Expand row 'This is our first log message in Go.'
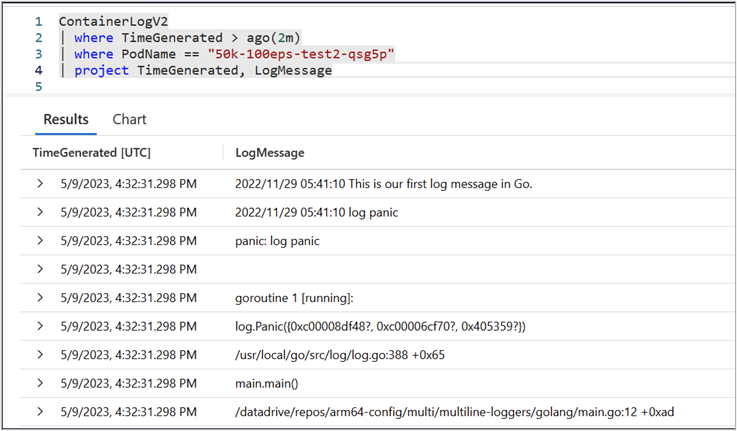Viewport: 737px width, 431px height. click(40, 184)
